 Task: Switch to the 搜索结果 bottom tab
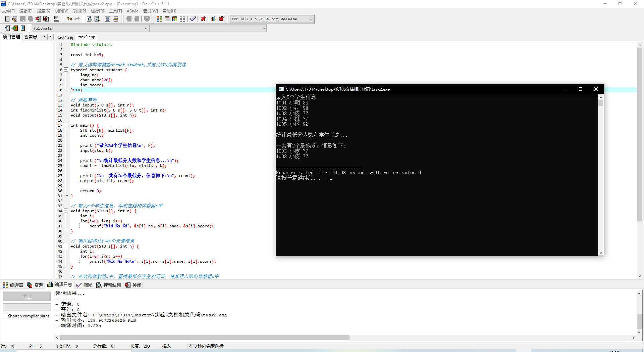pyautogui.click(x=109, y=285)
